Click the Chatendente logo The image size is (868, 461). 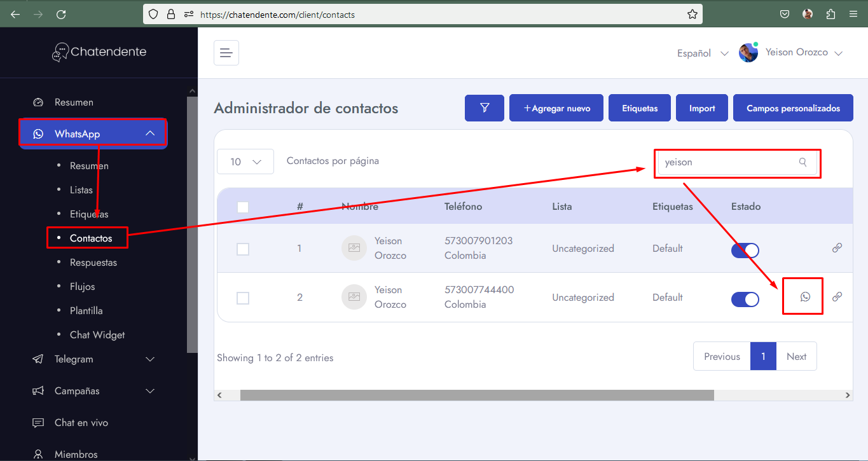[x=99, y=52]
